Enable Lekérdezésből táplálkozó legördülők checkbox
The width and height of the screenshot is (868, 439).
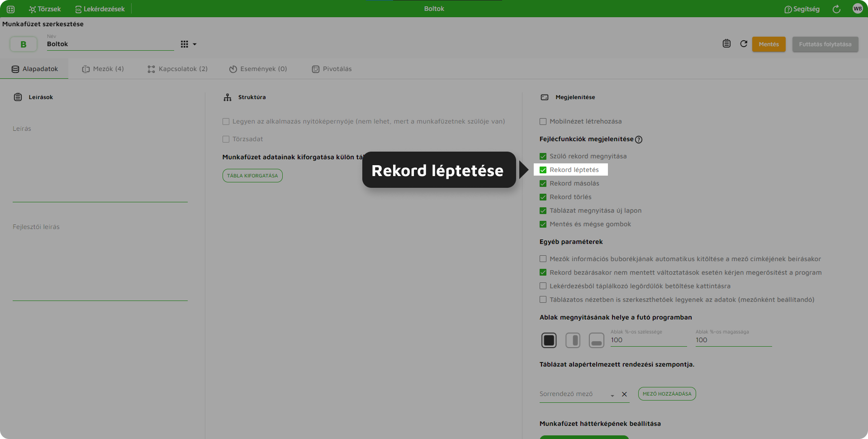pos(543,286)
